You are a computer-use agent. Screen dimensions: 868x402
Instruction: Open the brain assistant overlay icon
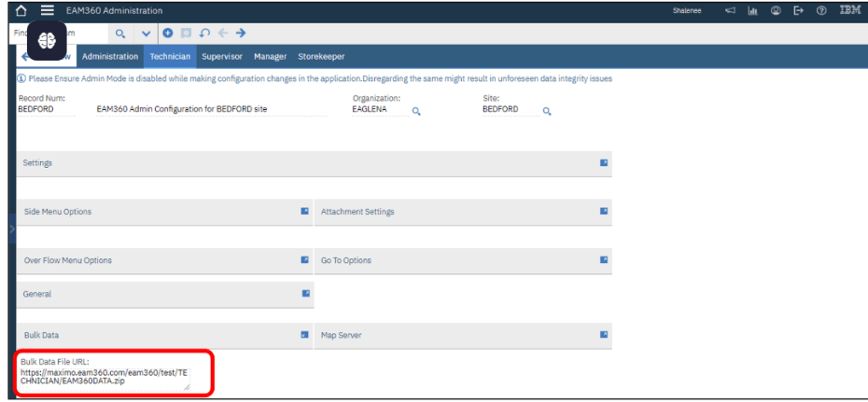(x=47, y=40)
